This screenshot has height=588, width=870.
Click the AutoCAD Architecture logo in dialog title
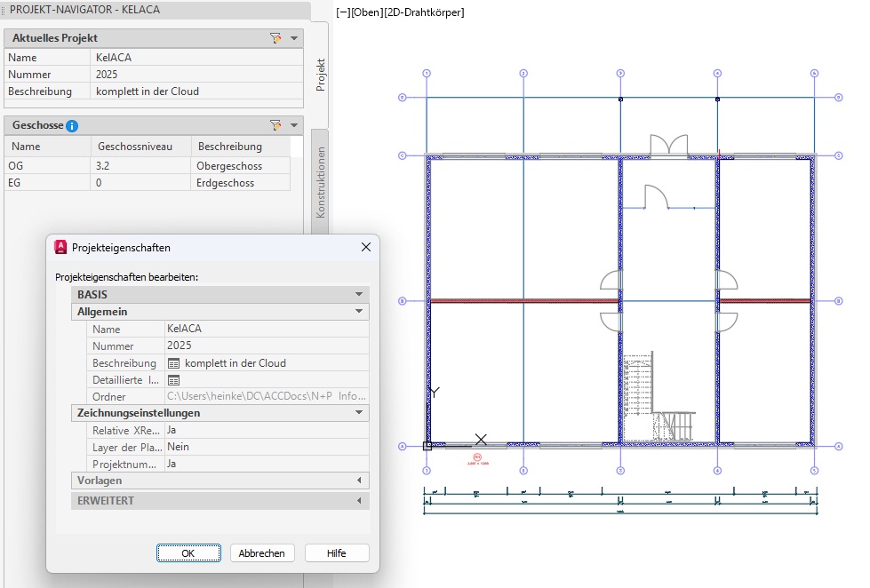coord(61,248)
